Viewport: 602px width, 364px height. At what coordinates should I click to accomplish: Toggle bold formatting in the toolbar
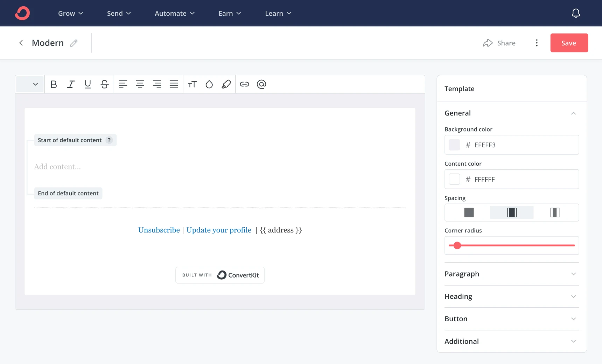point(54,84)
